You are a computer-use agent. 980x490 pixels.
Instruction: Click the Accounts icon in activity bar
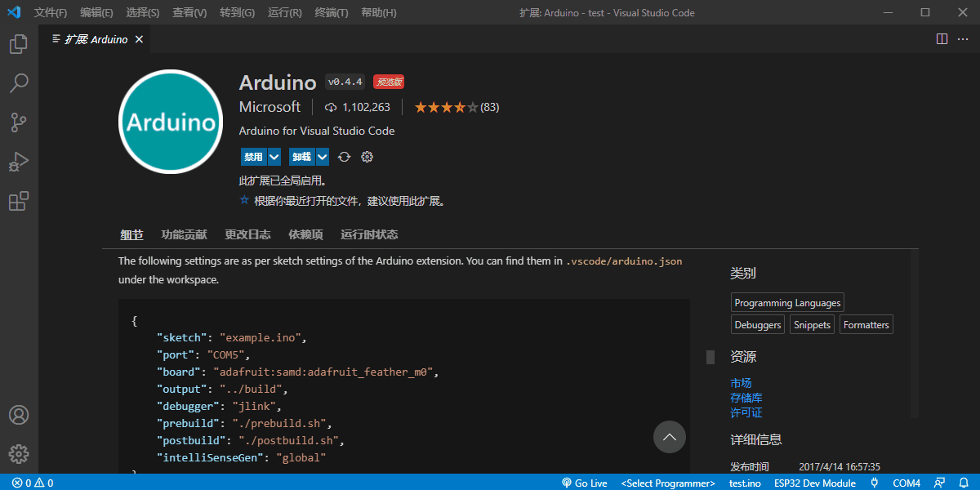(x=19, y=415)
